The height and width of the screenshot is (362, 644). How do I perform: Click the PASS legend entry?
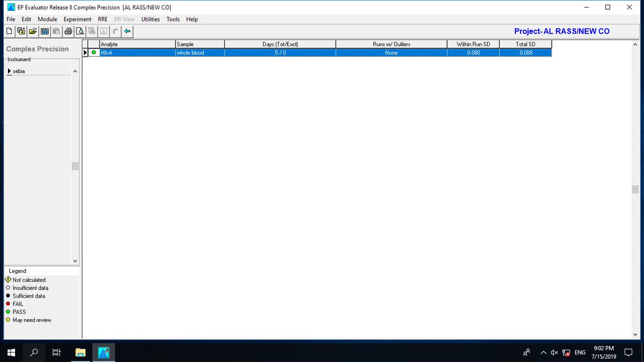tap(16, 312)
